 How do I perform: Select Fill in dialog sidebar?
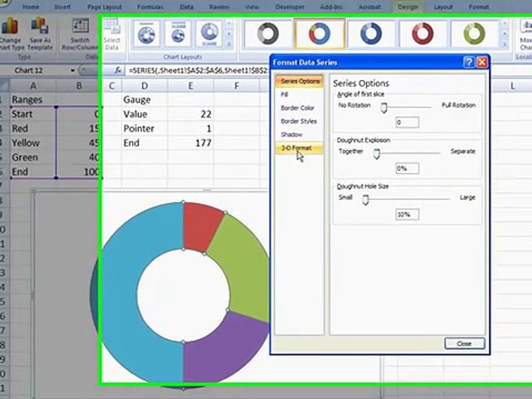(x=284, y=95)
